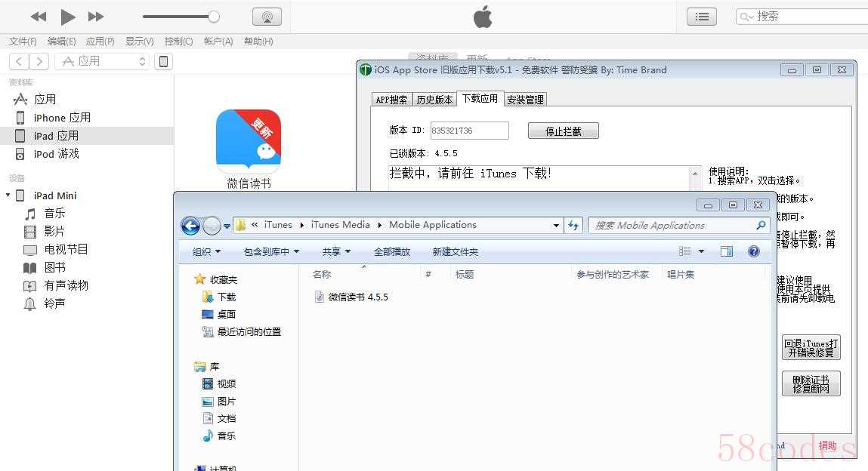Switch to the 历史版本 tab
This screenshot has width=868, height=471.
click(x=434, y=100)
